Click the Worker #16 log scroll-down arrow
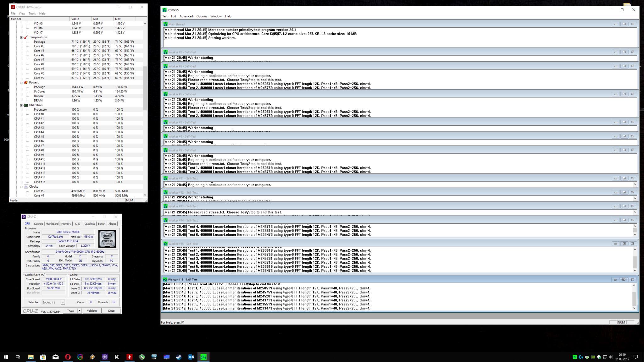The image size is (644, 362). (x=634, y=308)
